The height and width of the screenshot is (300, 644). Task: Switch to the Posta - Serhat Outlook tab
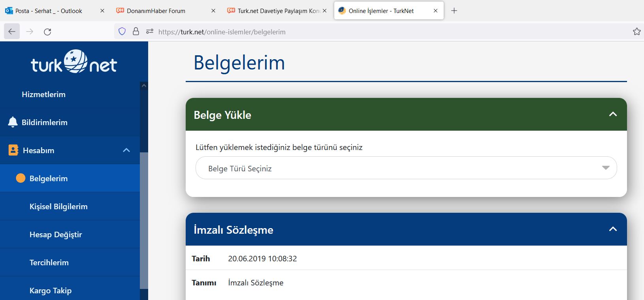pyautogui.click(x=49, y=11)
